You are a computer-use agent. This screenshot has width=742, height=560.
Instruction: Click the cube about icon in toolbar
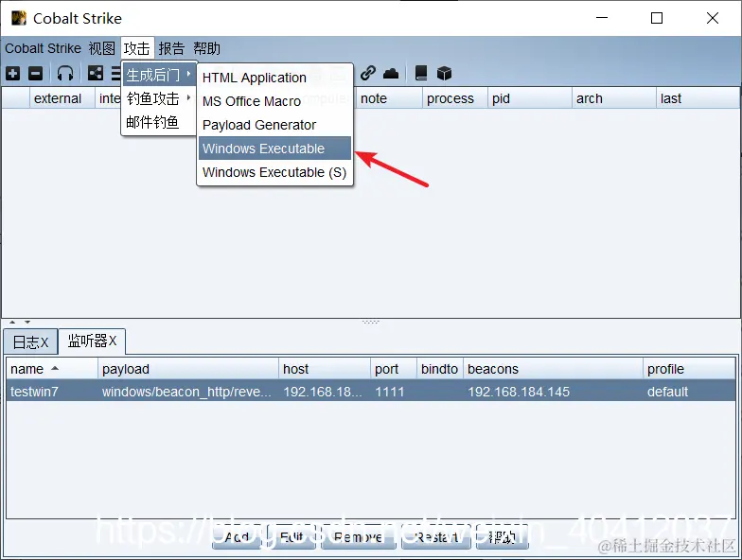tap(444, 74)
